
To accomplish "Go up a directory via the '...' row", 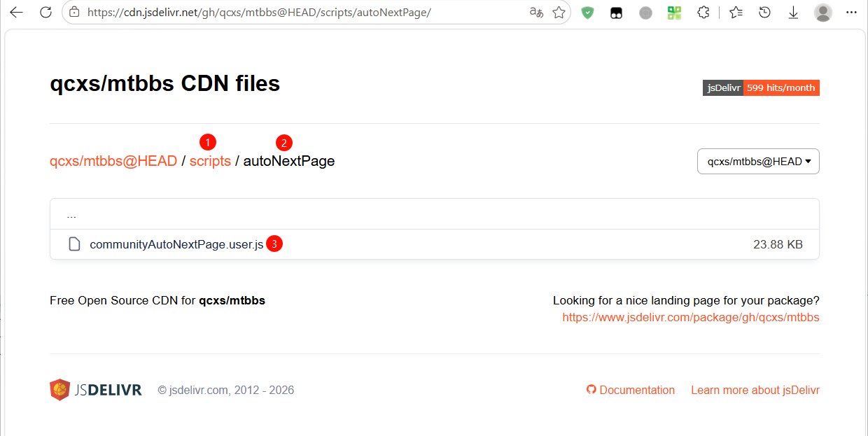I will pyautogui.click(x=435, y=214).
